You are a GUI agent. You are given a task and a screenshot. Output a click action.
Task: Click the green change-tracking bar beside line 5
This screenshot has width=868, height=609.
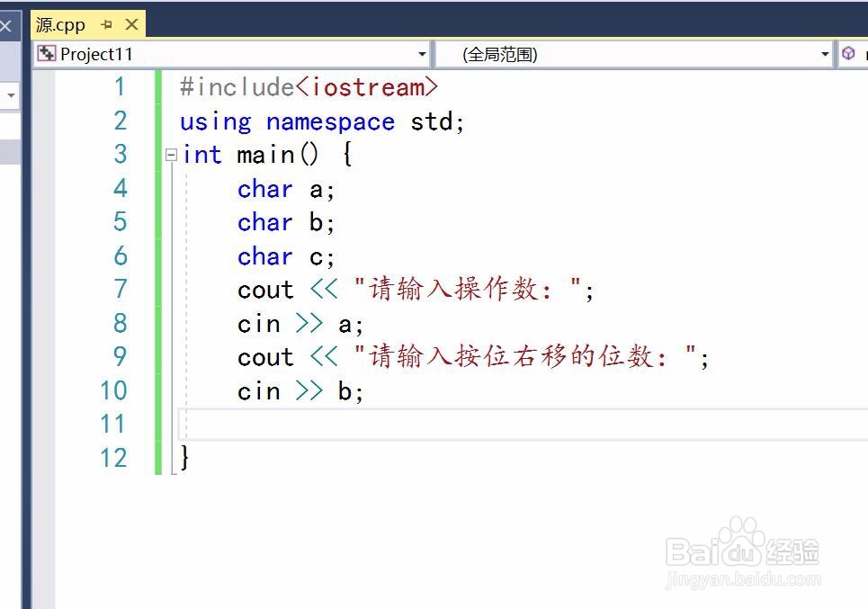(159, 222)
